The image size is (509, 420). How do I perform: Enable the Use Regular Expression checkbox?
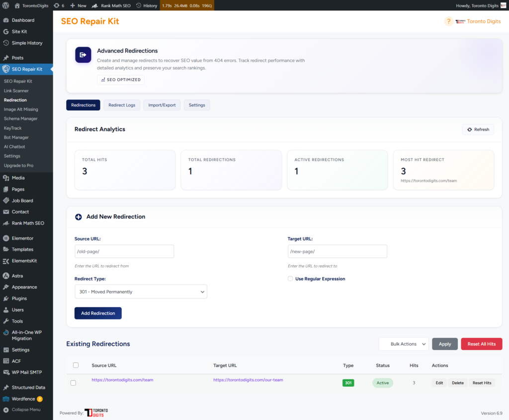click(x=290, y=279)
